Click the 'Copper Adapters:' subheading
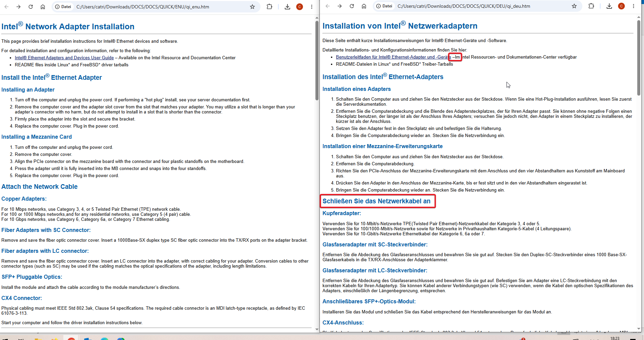644x340 pixels. tap(24, 199)
